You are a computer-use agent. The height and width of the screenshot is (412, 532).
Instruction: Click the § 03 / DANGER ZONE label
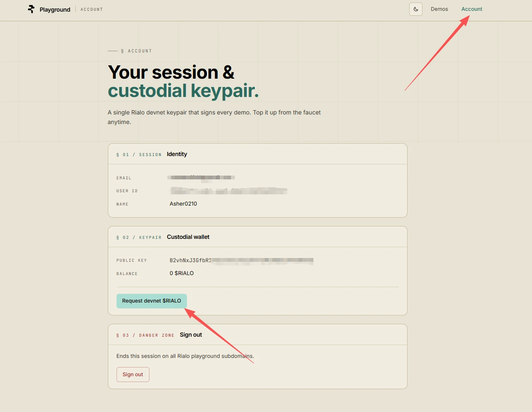(x=145, y=335)
